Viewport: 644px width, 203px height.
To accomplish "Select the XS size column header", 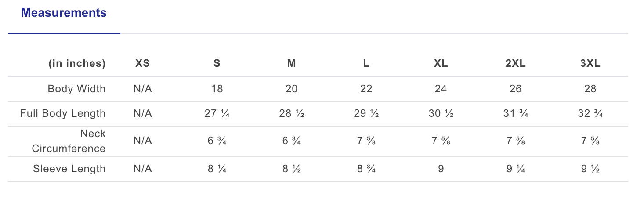I will (143, 63).
